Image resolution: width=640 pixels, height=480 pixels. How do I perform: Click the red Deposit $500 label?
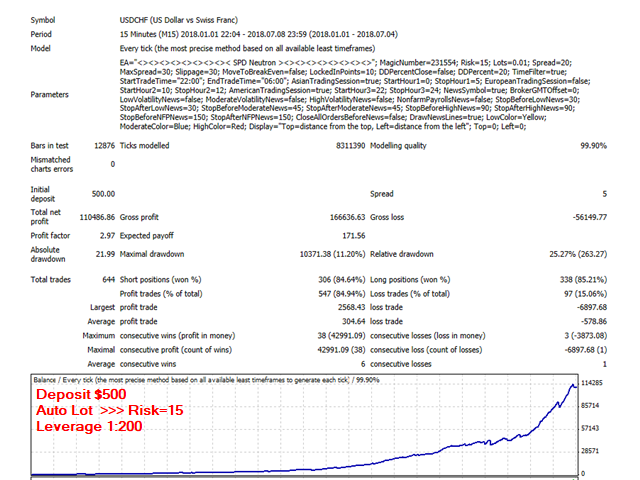[81, 394]
